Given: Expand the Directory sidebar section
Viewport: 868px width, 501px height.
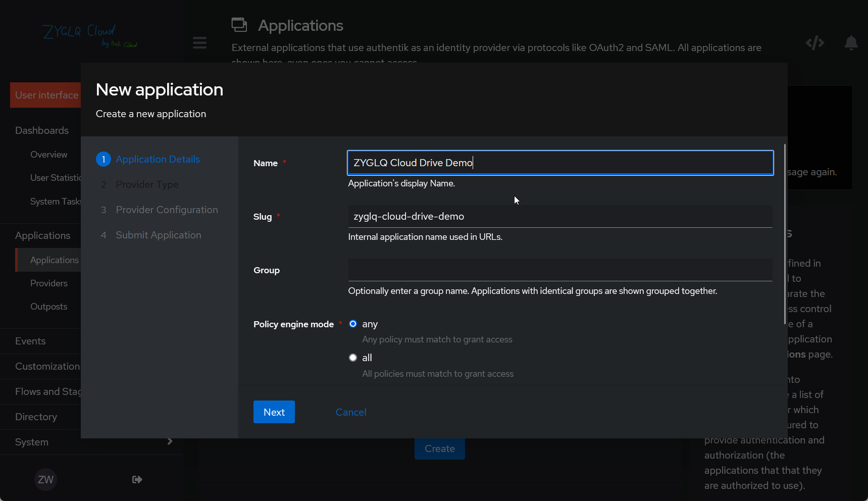Looking at the screenshot, I should (40, 417).
